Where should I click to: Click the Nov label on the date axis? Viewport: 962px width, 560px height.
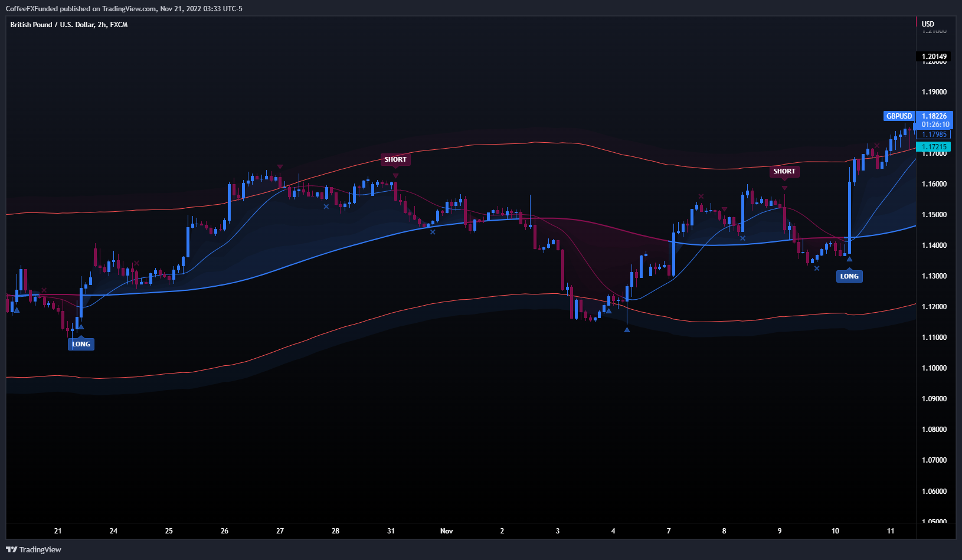coord(447,531)
